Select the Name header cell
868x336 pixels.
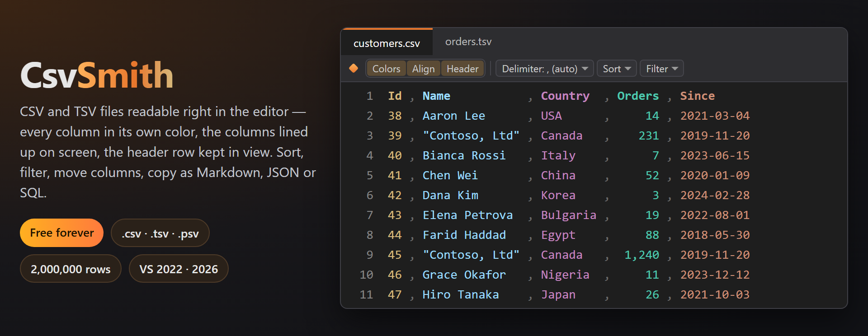(x=436, y=96)
